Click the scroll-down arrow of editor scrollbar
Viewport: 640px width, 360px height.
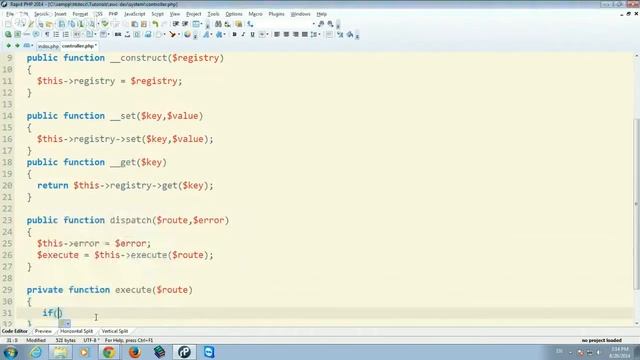pos(636,323)
